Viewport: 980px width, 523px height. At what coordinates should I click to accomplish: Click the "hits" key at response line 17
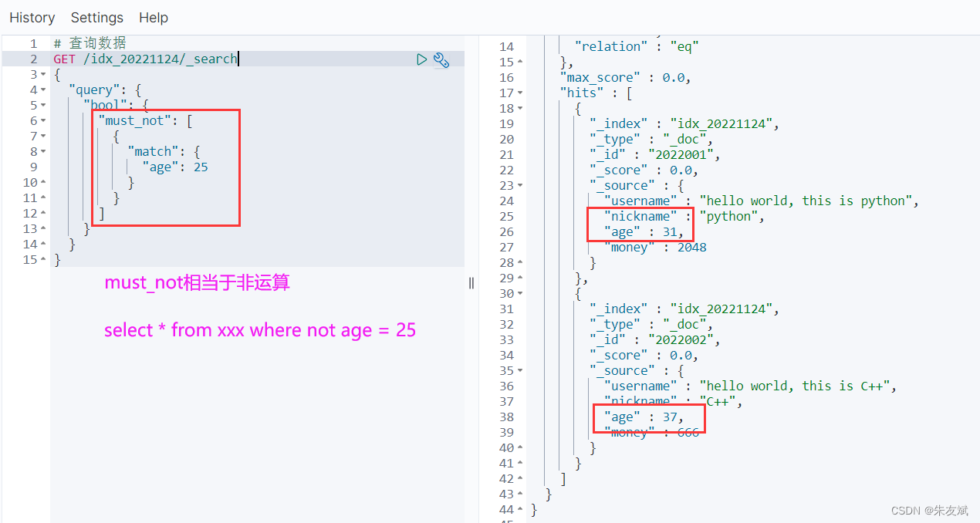pyautogui.click(x=581, y=93)
